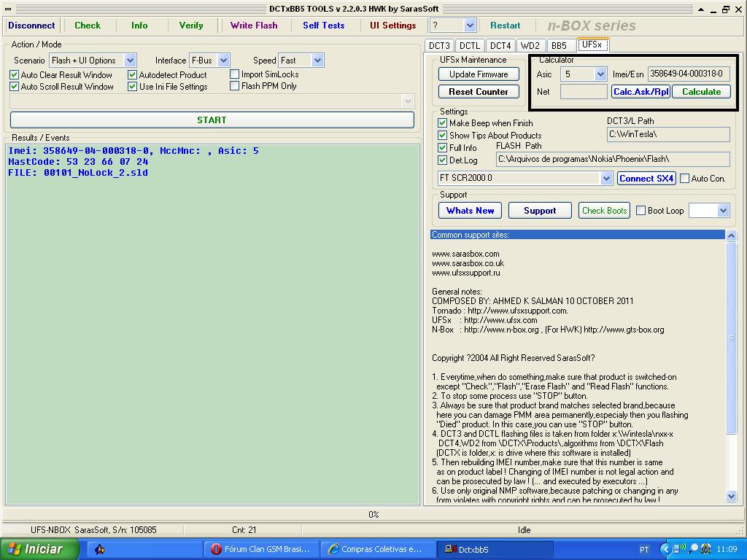
Task: Open the Interface dropdown
Action: [223, 61]
